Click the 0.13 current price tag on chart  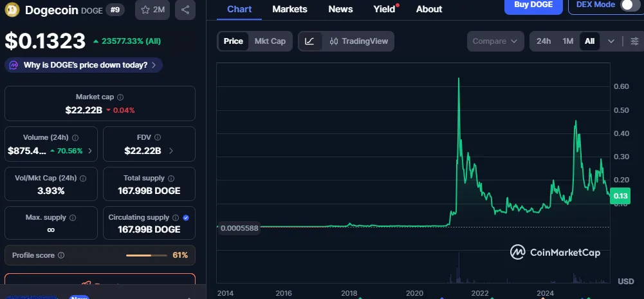pos(620,196)
